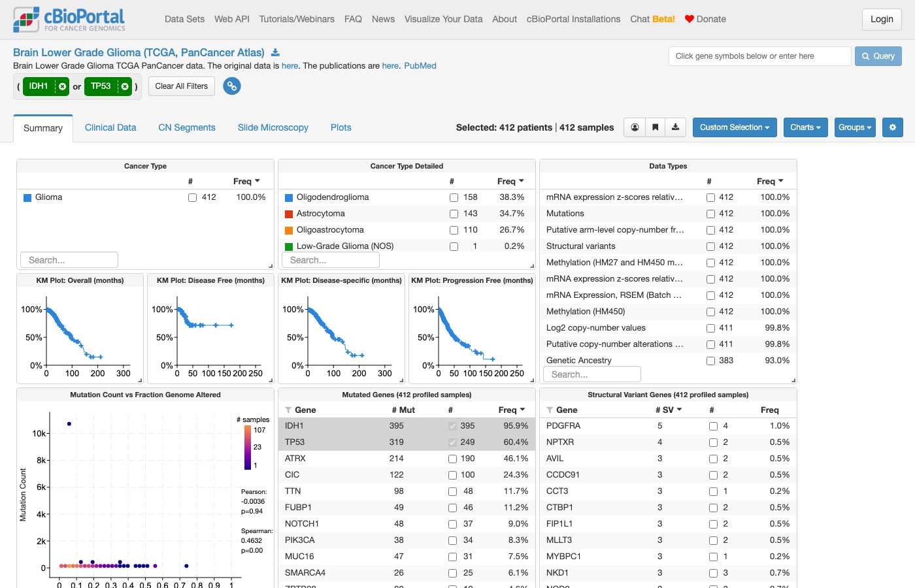The height and width of the screenshot is (588, 915).
Task: Click the filter icon beside the Structural Variant 'Gene' header
Action: (x=550, y=410)
